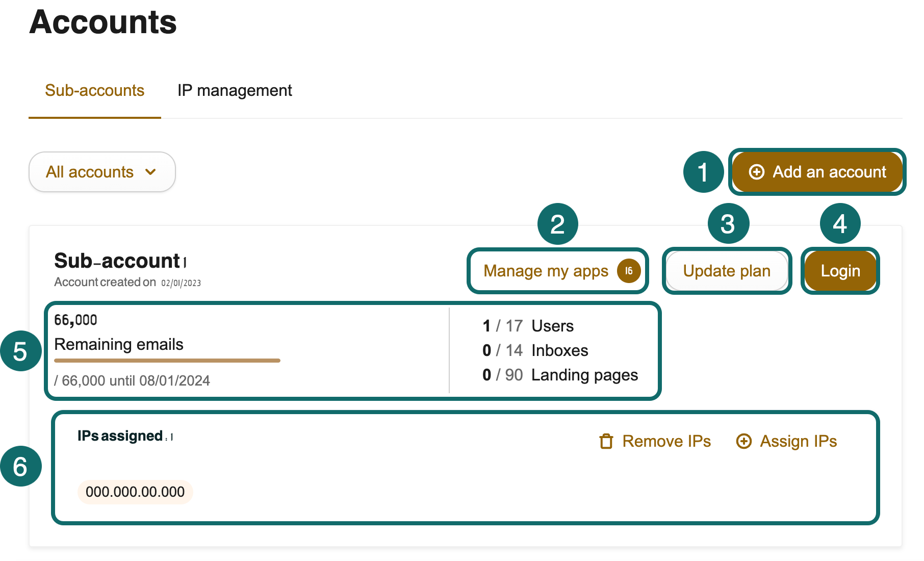
Task: Select the Sub-accounts tab
Action: [94, 90]
